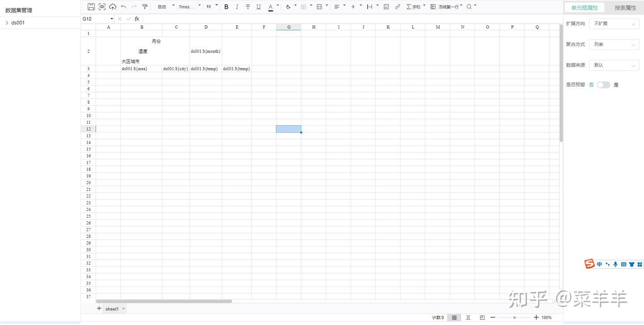
Task: Open the font size dropdown showing 10
Action: pyautogui.click(x=210, y=6)
